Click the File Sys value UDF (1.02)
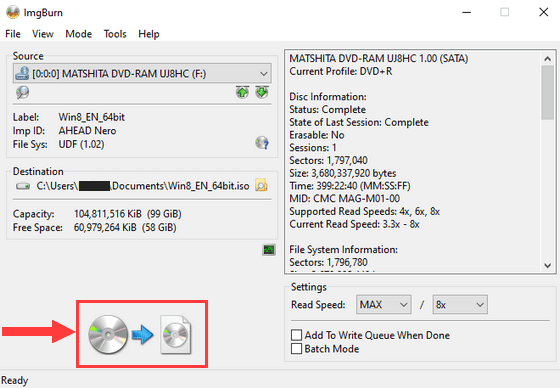560x388 pixels. coord(81,144)
